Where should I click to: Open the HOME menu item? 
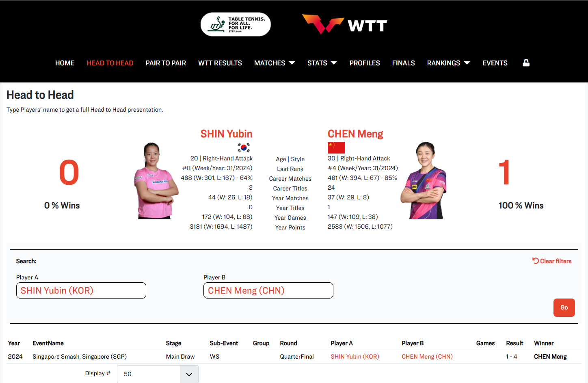(65, 63)
